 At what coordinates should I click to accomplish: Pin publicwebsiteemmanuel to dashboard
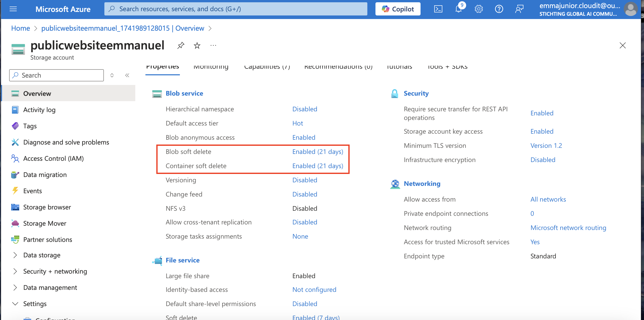pos(181,46)
